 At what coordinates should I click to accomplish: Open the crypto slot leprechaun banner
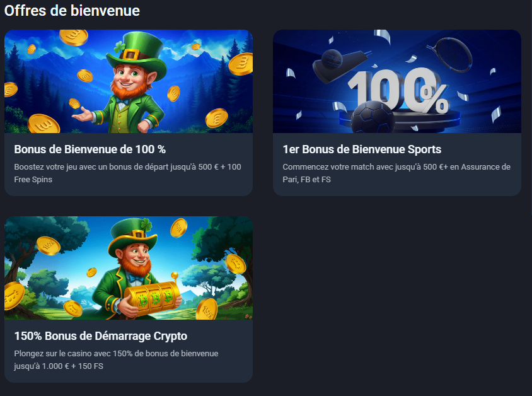pos(128,268)
